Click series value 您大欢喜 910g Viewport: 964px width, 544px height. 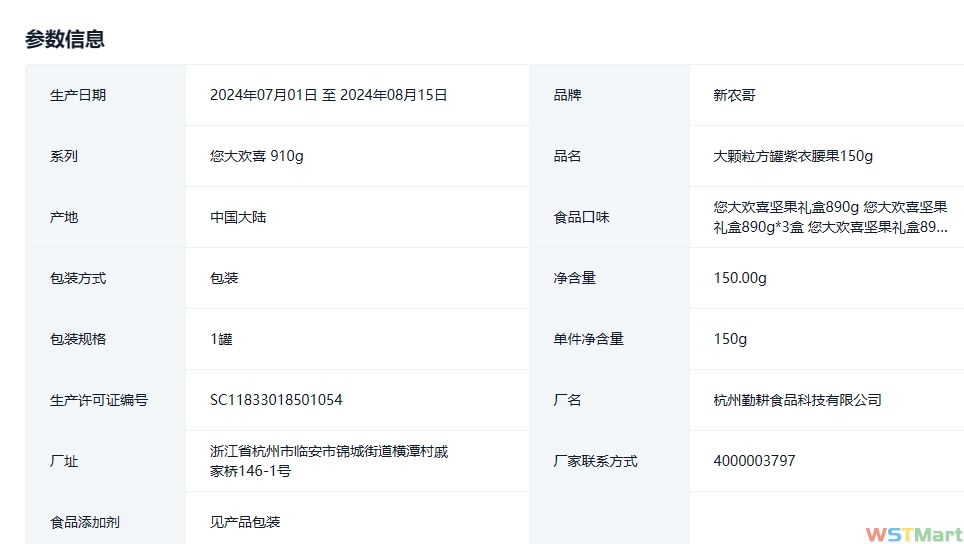coord(257,156)
